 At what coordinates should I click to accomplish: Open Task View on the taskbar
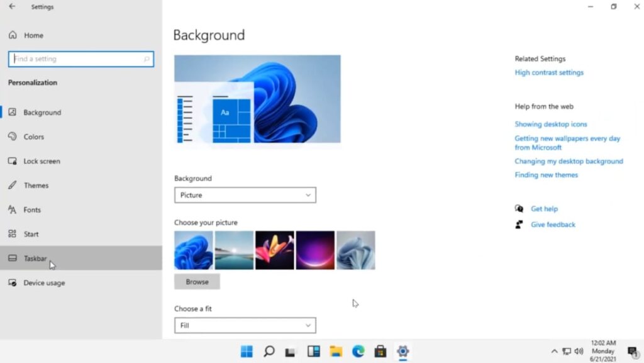[291, 352]
